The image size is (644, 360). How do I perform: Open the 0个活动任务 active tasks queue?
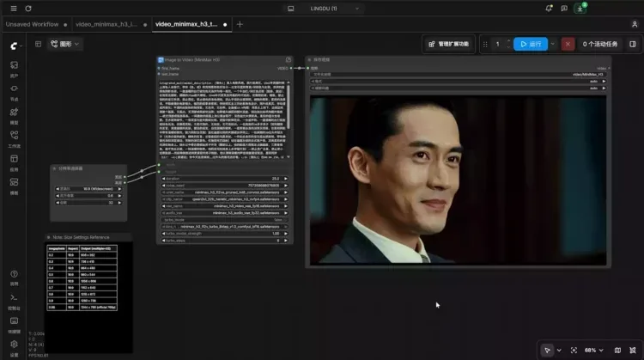click(599, 44)
